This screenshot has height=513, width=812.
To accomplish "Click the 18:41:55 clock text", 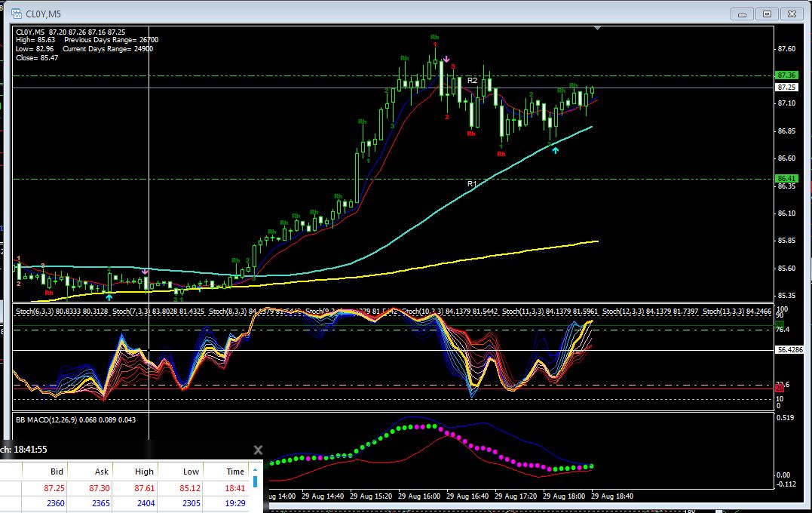I will (x=30, y=450).
